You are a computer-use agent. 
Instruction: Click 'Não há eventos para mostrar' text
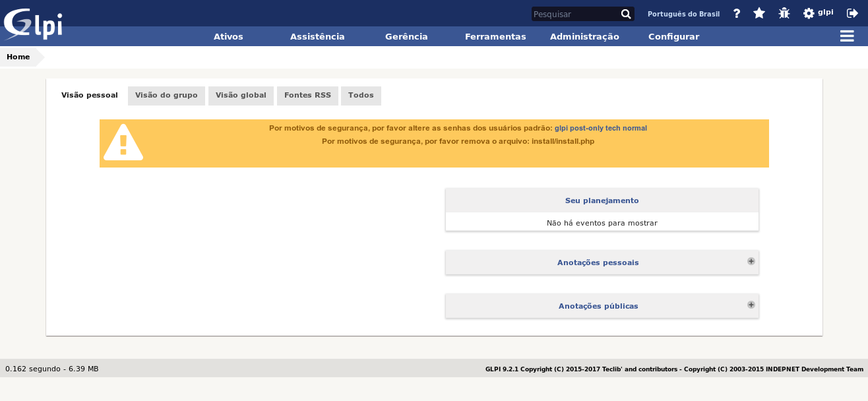[x=602, y=223]
